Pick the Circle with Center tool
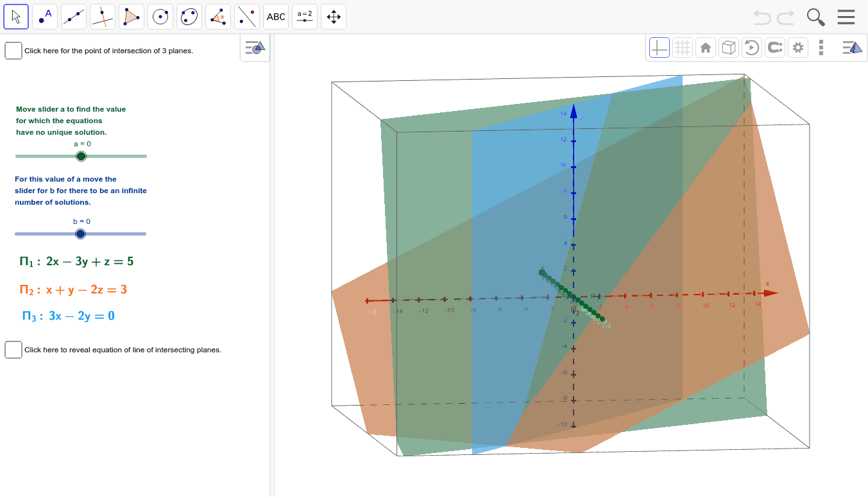868x498 pixels. pyautogui.click(x=160, y=17)
